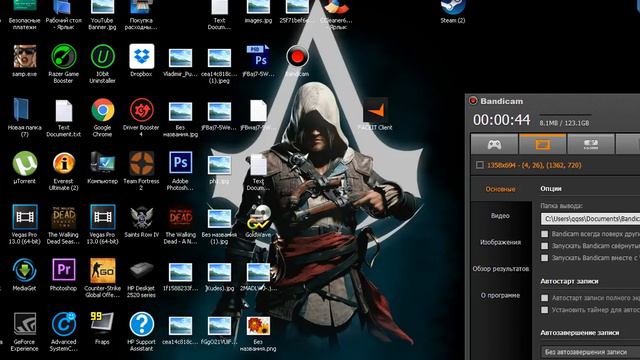
Task: Open the IObit Uninstaller shortcut
Action: 102,64
